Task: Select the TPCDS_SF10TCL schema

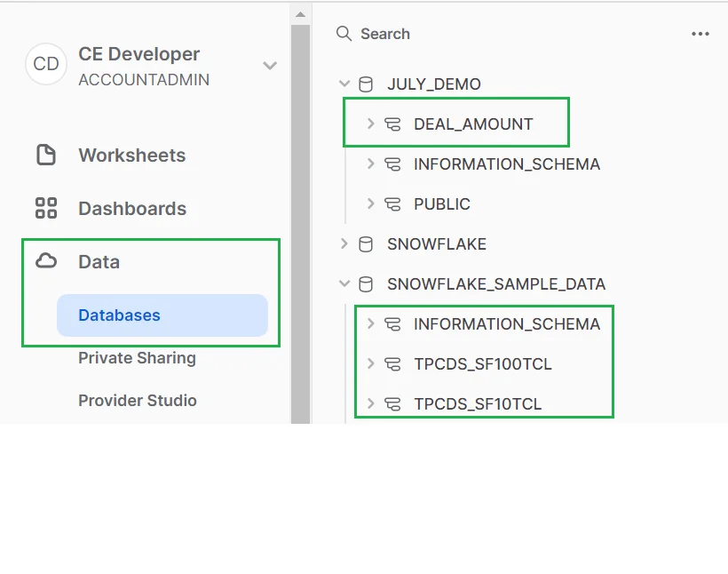Action: 477,404
